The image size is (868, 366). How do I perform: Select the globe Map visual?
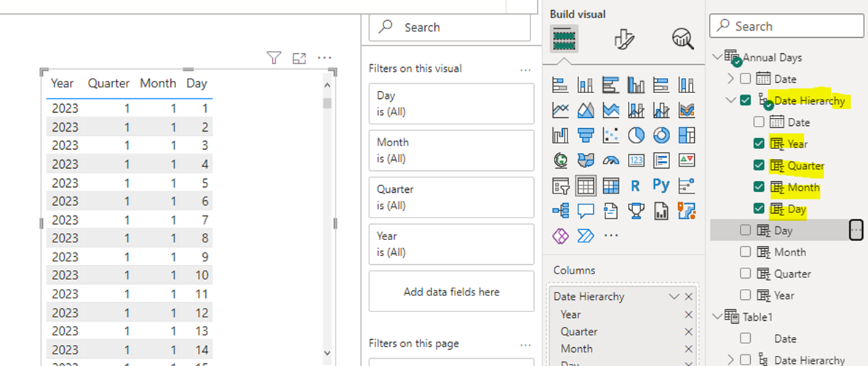pyautogui.click(x=560, y=160)
